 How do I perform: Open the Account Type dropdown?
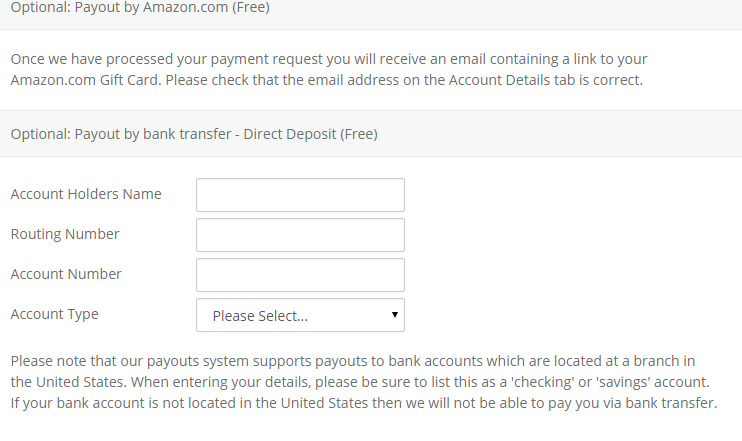[300, 315]
